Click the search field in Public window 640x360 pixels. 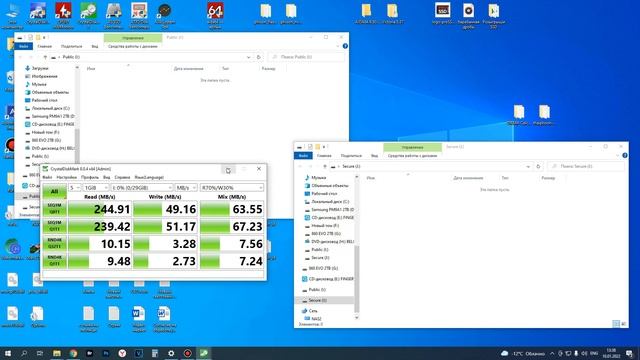click(306, 57)
